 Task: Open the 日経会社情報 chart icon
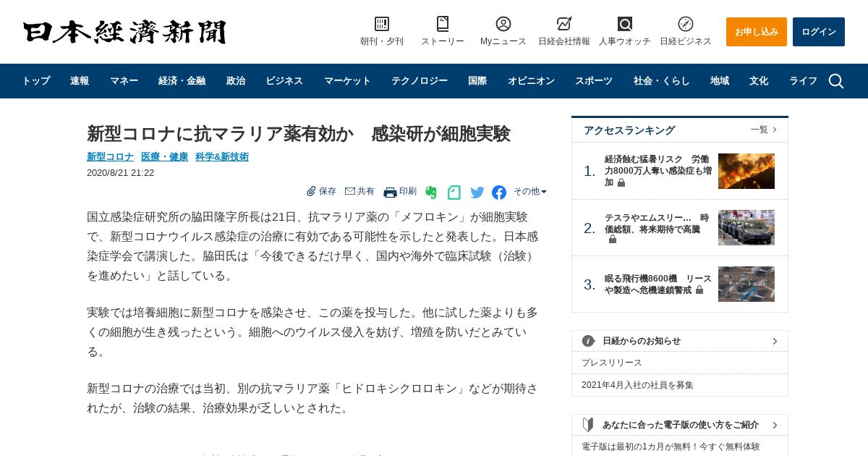coord(564,24)
